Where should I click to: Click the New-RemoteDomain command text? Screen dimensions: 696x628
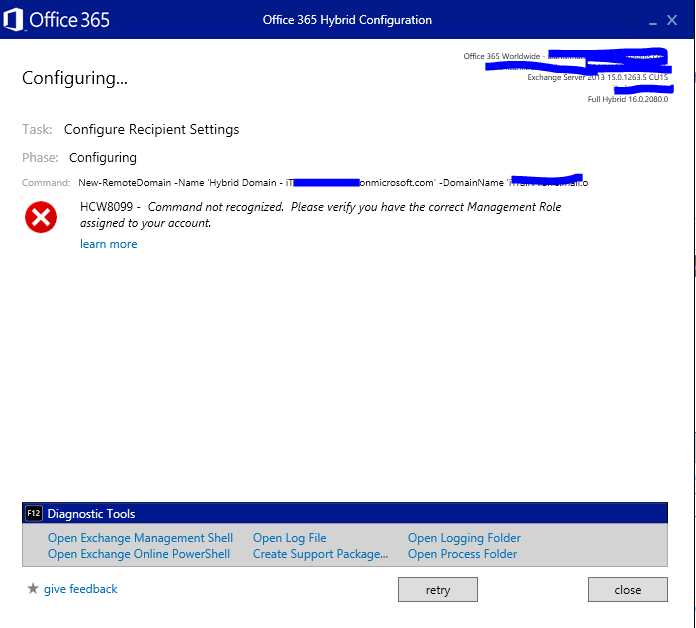point(333,182)
